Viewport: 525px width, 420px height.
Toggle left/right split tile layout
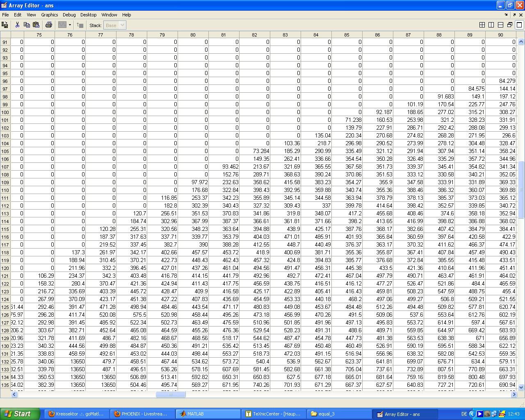tap(491, 25)
